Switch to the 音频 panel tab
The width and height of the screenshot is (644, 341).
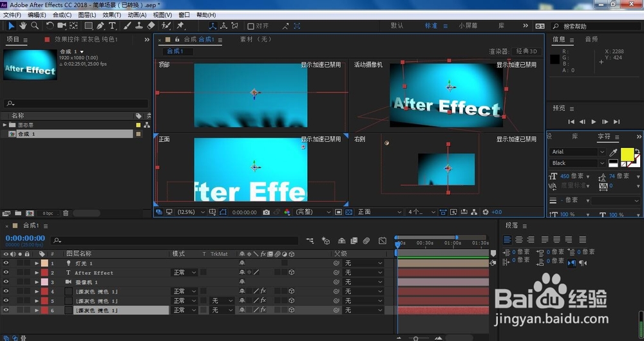(x=591, y=39)
